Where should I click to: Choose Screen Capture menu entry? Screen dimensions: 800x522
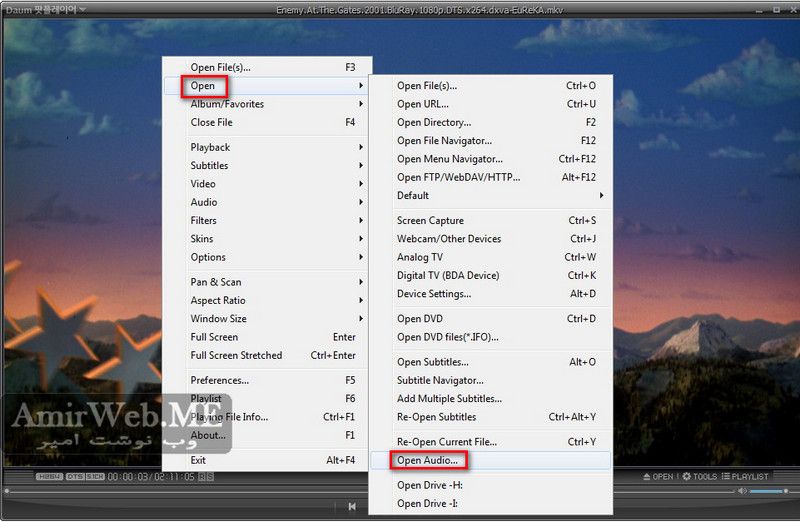click(430, 220)
